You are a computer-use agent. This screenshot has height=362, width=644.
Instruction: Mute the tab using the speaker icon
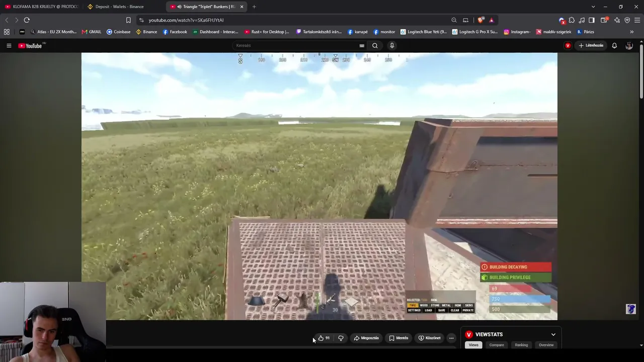pos(179,7)
